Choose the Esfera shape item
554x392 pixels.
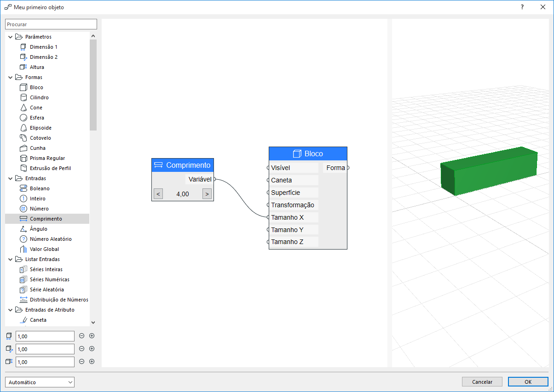(x=37, y=118)
